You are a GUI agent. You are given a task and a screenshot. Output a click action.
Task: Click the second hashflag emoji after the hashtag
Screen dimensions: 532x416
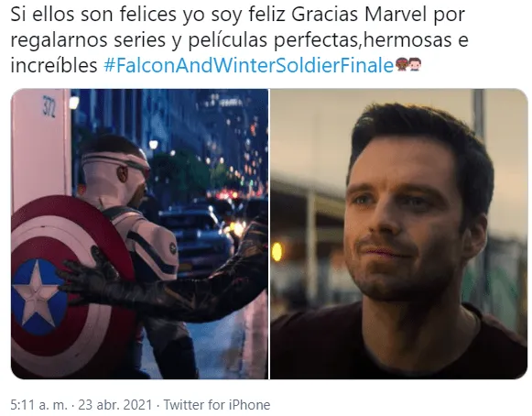(x=415, y=64)
